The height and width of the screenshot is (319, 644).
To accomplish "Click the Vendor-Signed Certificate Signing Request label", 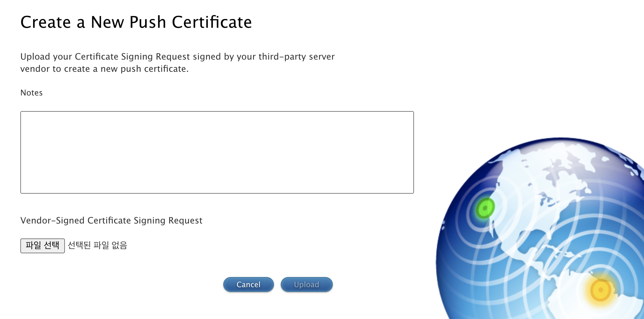I will click(111, 220).
